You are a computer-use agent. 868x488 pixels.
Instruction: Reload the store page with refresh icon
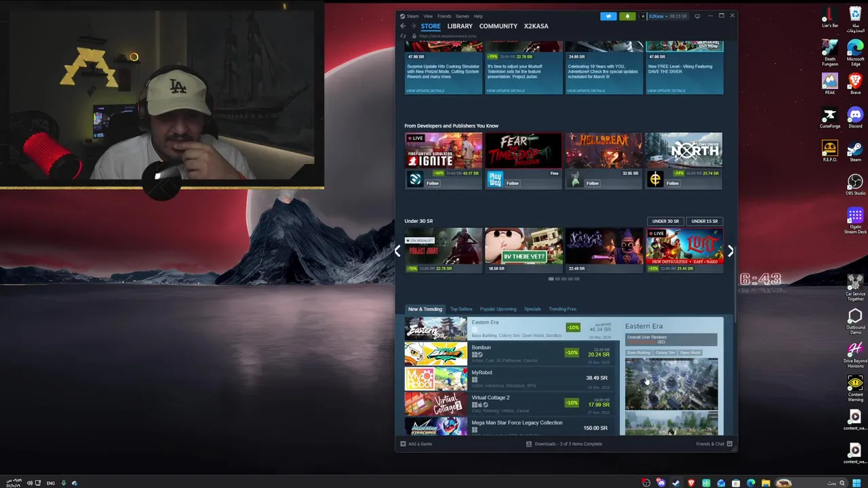click(x=403, y=36)
